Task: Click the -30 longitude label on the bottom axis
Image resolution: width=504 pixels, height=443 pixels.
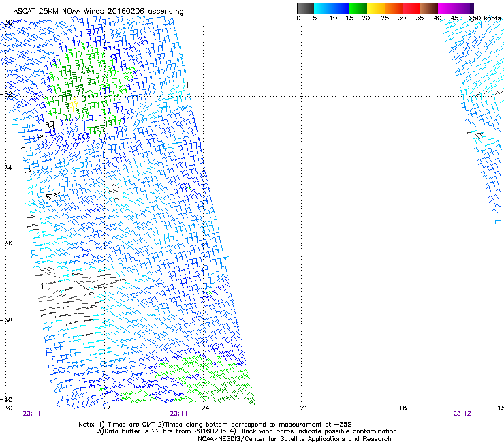Action: pos(6,408)
